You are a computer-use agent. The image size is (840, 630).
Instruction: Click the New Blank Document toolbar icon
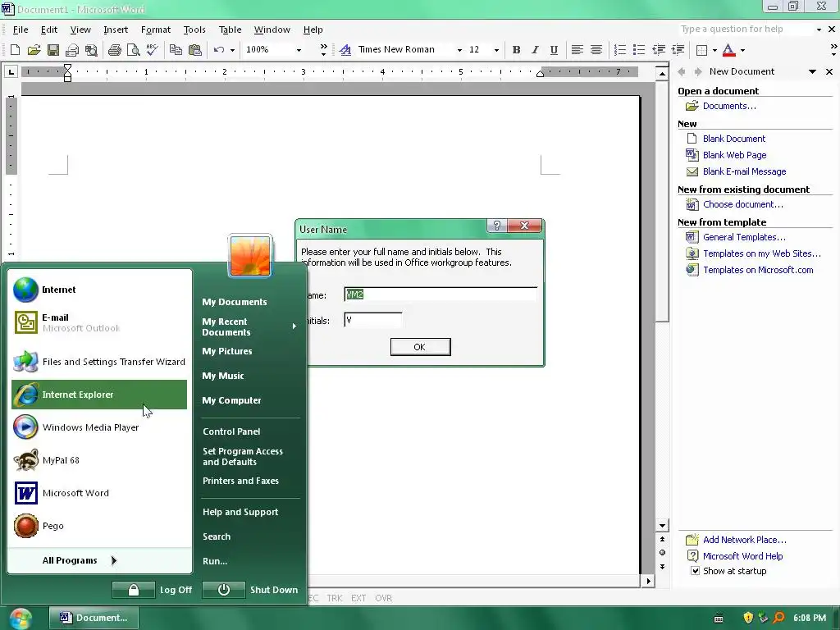pos(15,50)
